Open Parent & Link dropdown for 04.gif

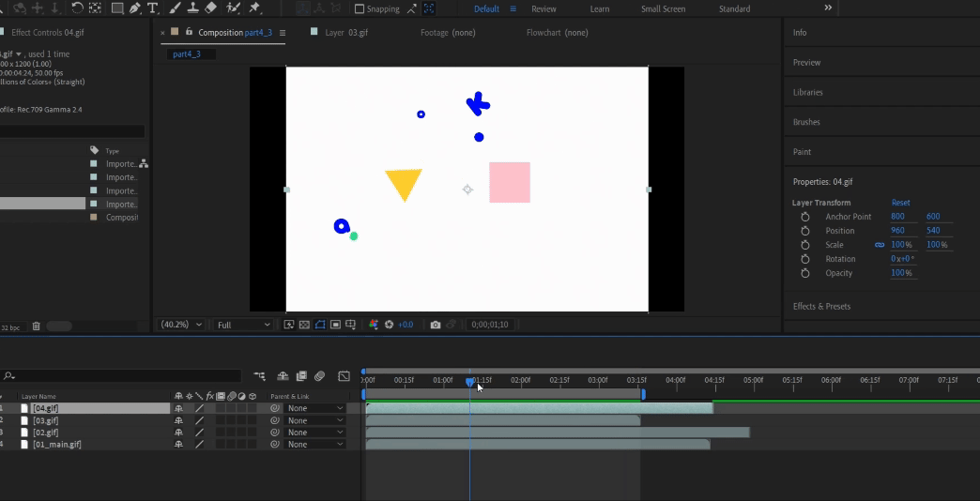point(315,408)
